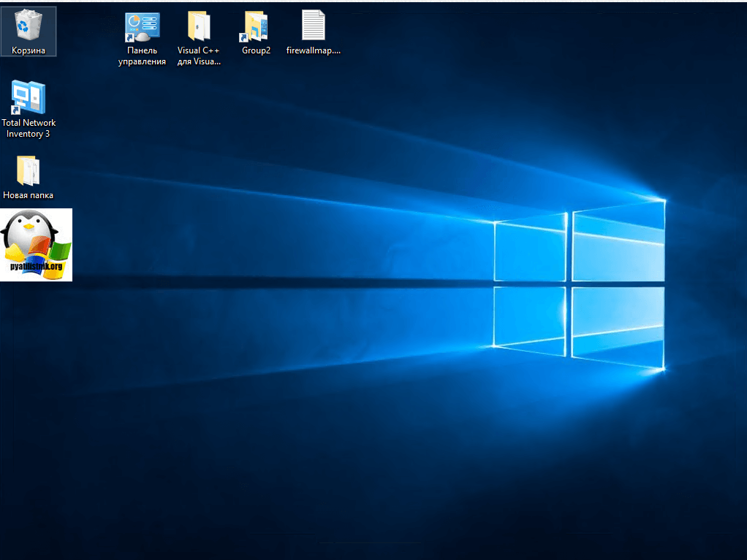
Task: Click the firewallmap.... file name label
Action: 313,50
